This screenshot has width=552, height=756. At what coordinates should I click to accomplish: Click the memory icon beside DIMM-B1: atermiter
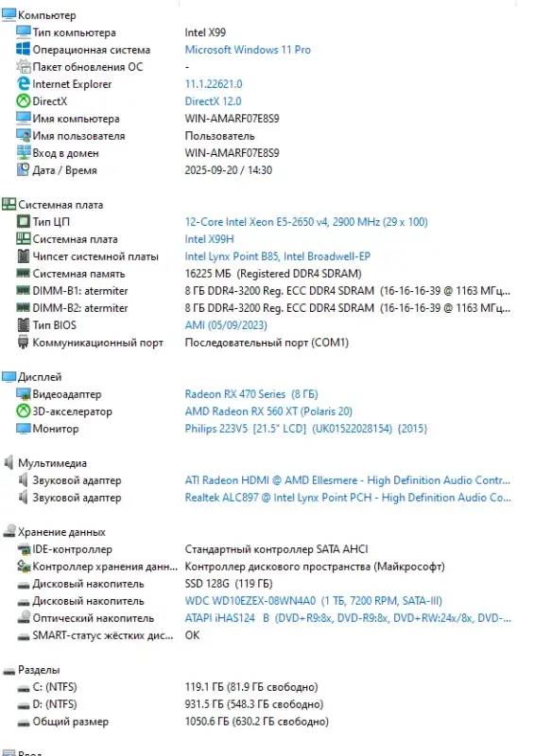pos(23,291)
